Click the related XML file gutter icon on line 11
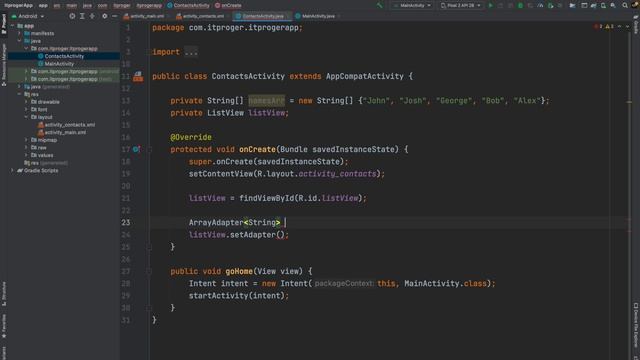Screen dimensions: 640x360 [x=138, y=76]
